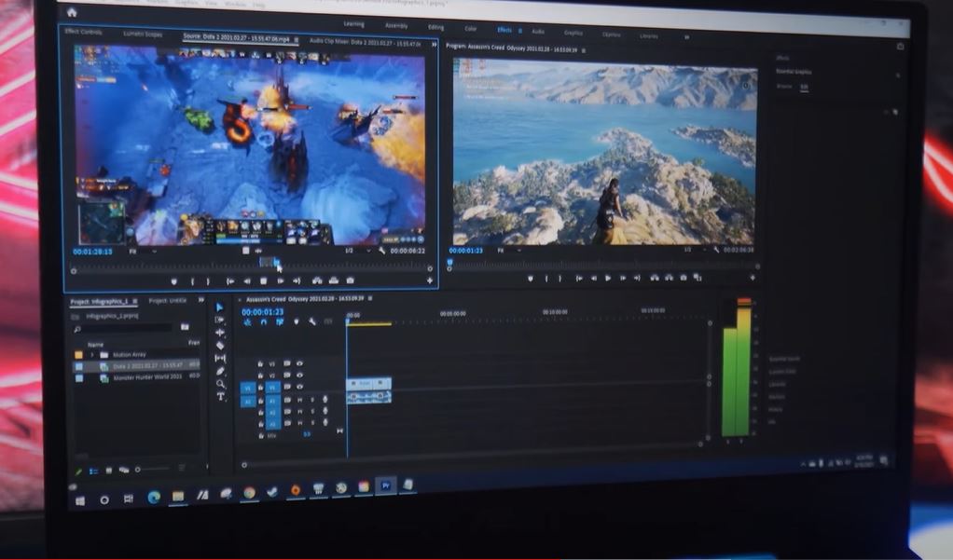The image size is (953, 560).
Task: Enable voice-over record on A1
Action: pyautogui.click(x=325, y=400)
